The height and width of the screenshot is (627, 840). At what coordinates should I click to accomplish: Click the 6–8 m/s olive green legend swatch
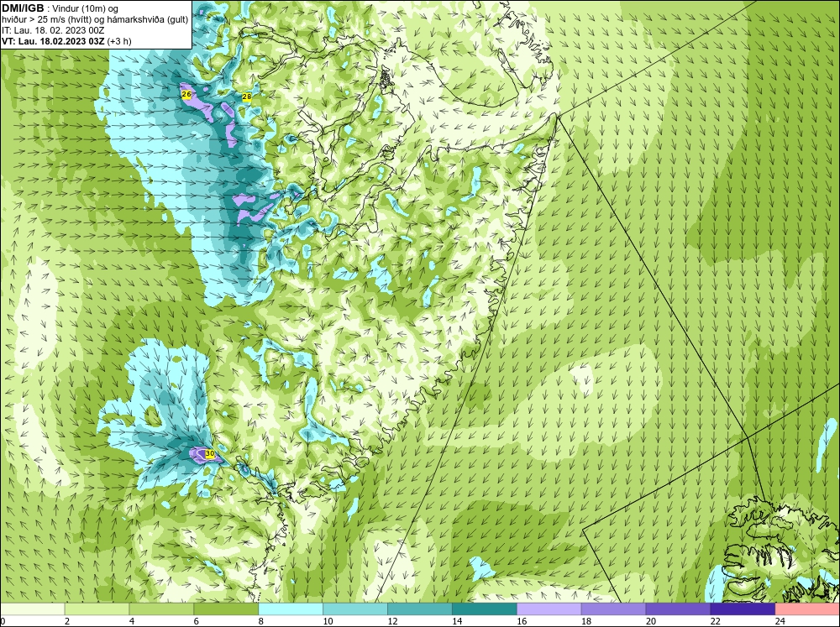pyautogui.click(x=226, y=609)
